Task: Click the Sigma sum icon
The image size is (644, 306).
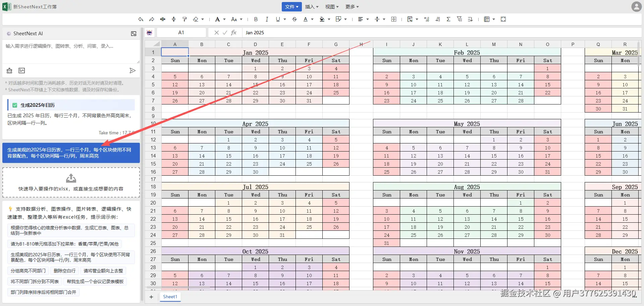Action: pyautogui.click(x=448, y=19)
